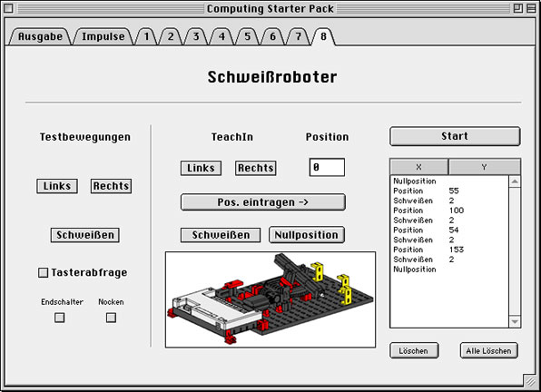Click the Y column header
This screenshot has width=541, height=392.
484,167
